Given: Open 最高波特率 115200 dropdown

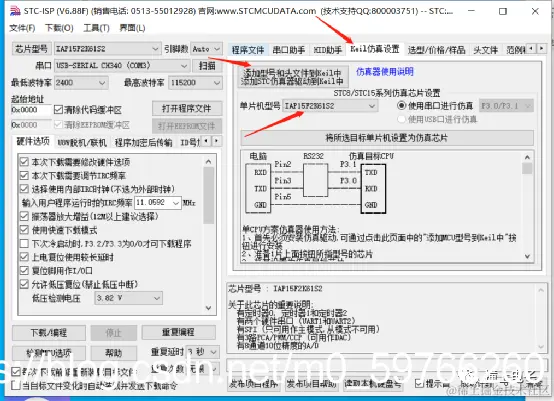Looking at the screenshot, I should click(x=195, y=83).
